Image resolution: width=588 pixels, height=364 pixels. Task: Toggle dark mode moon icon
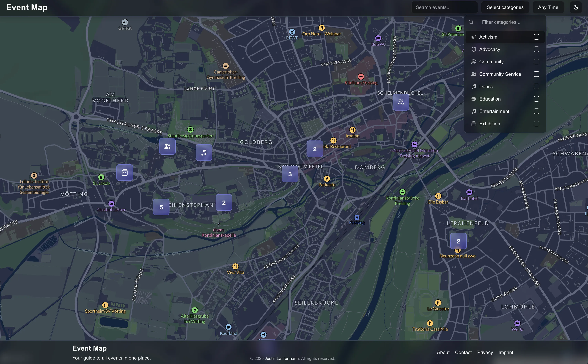(x=576, y=7)
